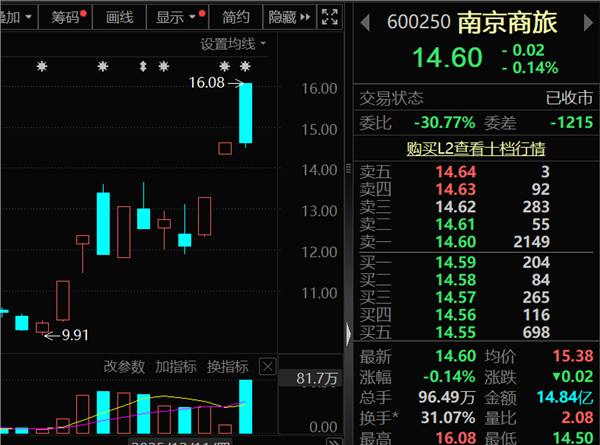Click 换指标 to switch indicator

(x=228, y=367)
